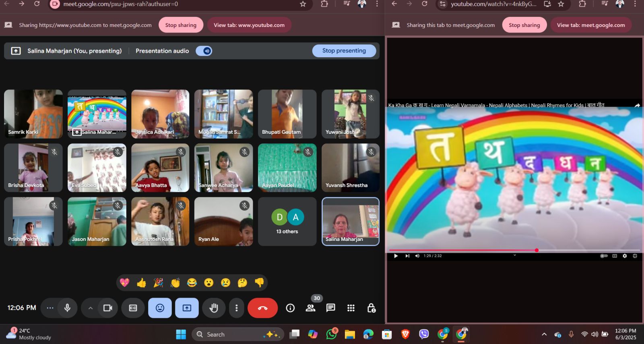Screen dimensions: 644x344
Task: Send the heart emoji reaction
Action: pos(125,283)
